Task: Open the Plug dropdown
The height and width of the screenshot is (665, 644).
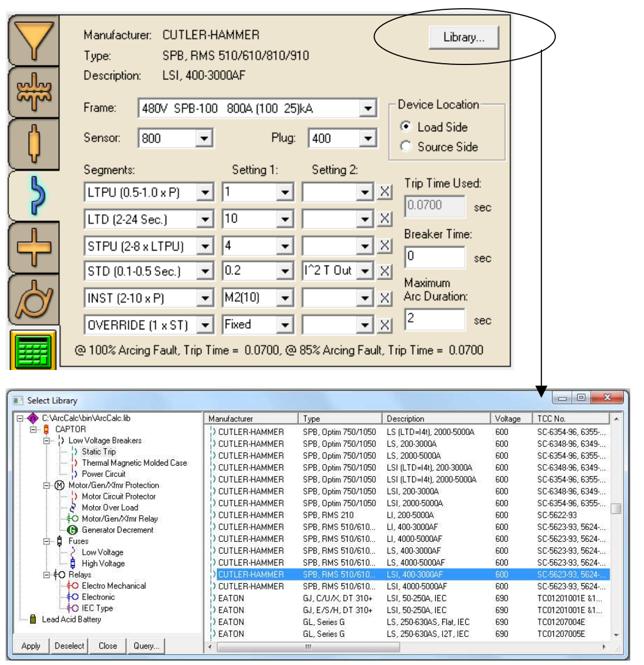Action: pyautogui.click(x=368, y=138)
